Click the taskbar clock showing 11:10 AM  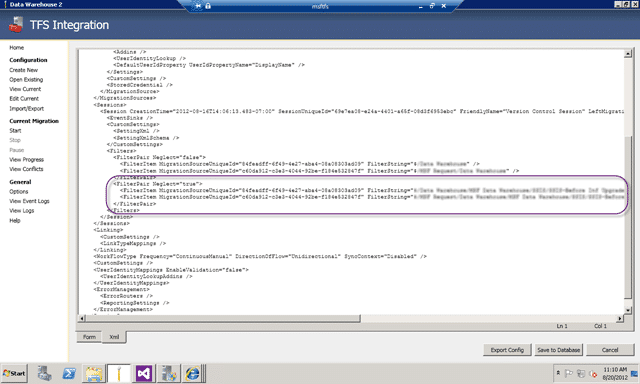pyautogui.click(x=615, y=373)
